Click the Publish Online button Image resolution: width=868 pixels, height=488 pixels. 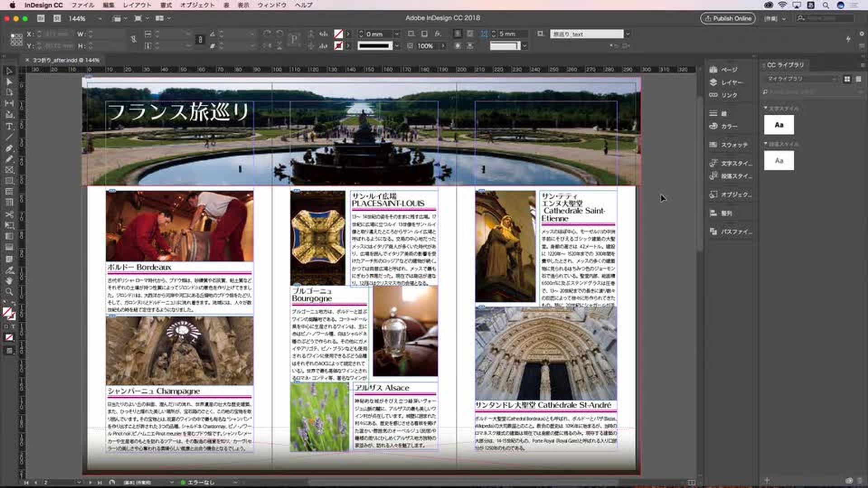[728, 19]
